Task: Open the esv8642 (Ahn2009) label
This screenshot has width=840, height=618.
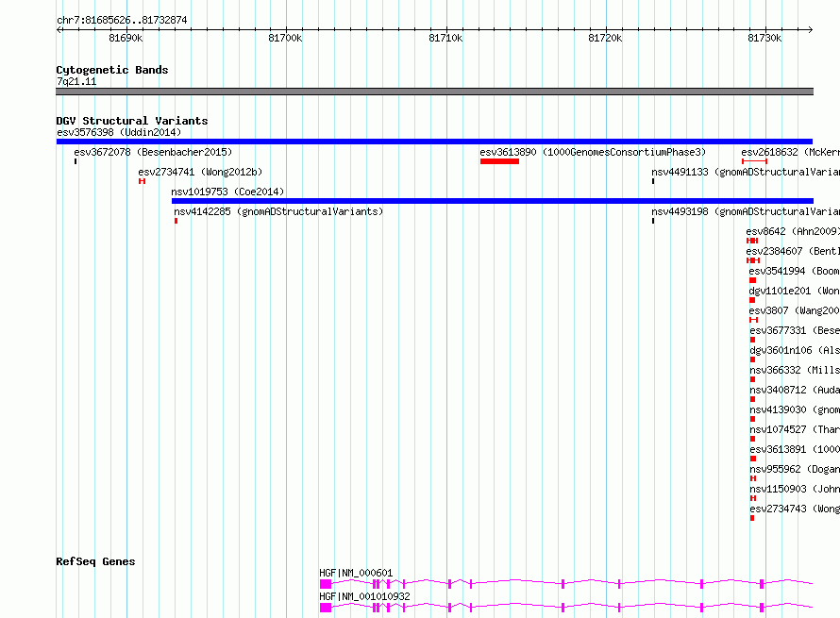Action: point(793,231)
